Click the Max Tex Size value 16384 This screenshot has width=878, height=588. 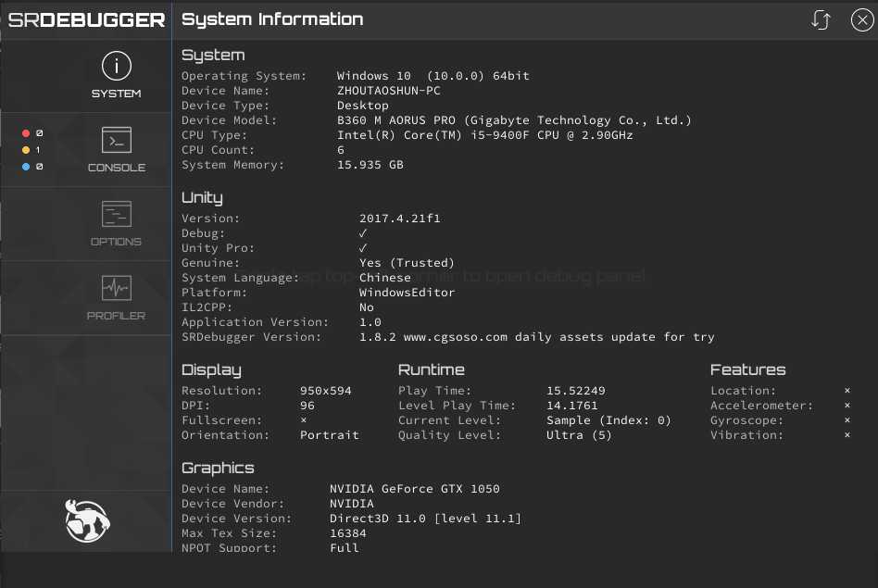point(347,533)
